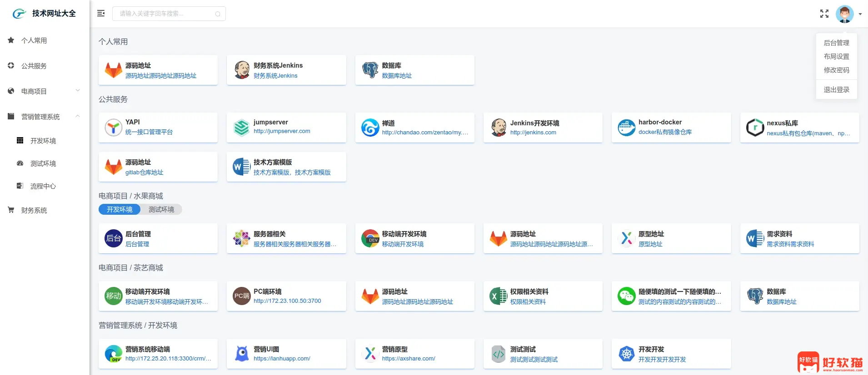This screenshot has width=868, height=375.
Task: Click the green 移动 circle icon
Action: 114,296
